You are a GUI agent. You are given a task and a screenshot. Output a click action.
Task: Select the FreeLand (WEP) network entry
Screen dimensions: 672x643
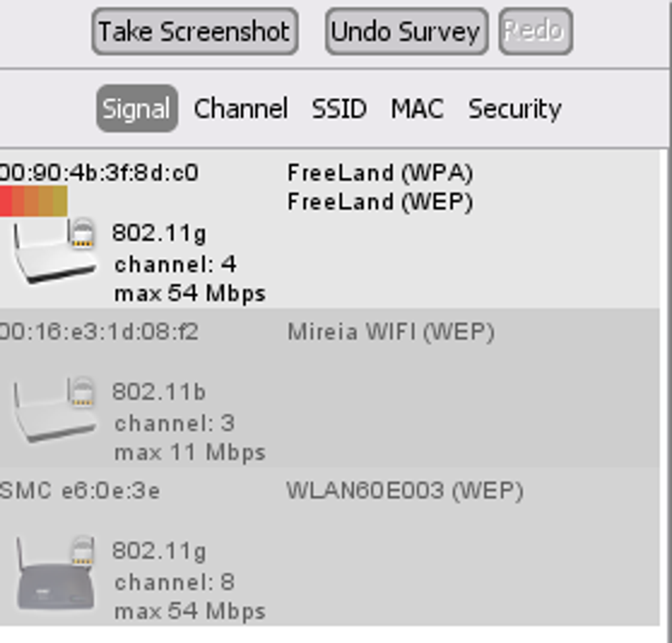pyautogui.click(x=380, y=202)
